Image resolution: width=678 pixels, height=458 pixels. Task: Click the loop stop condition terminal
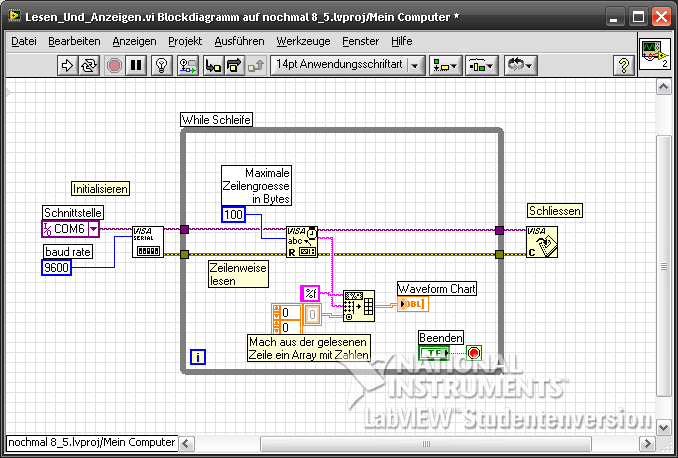pyautogui.click(x=474, y=353)
